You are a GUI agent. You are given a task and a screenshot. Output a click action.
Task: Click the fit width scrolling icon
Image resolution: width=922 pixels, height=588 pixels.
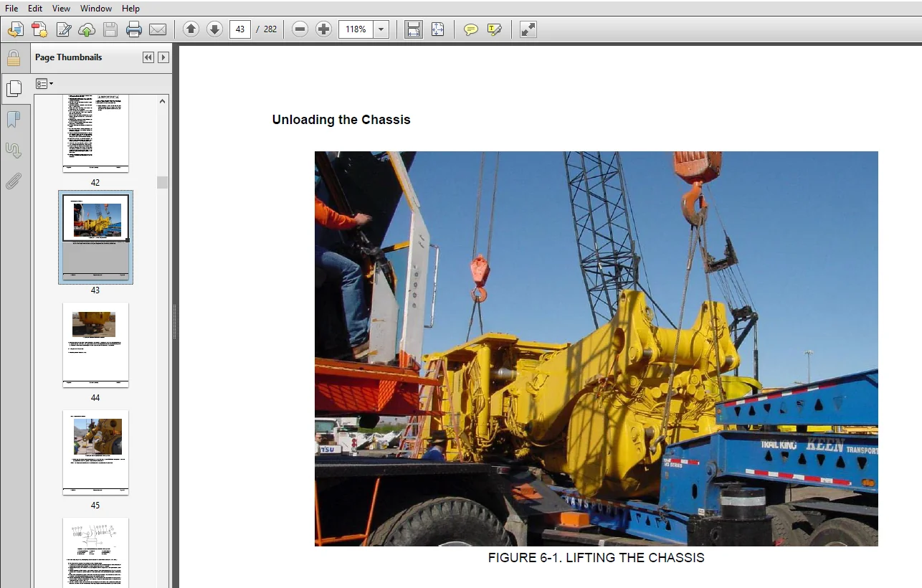click(x=414, y=29)
